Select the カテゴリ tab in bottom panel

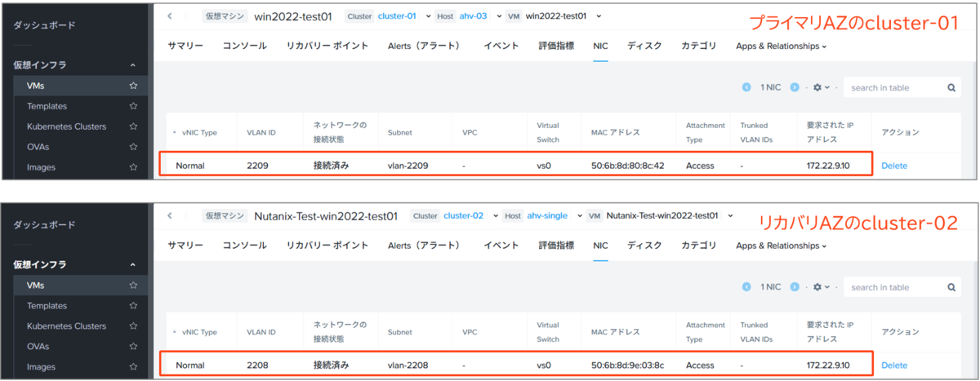[x=699, y=246]
